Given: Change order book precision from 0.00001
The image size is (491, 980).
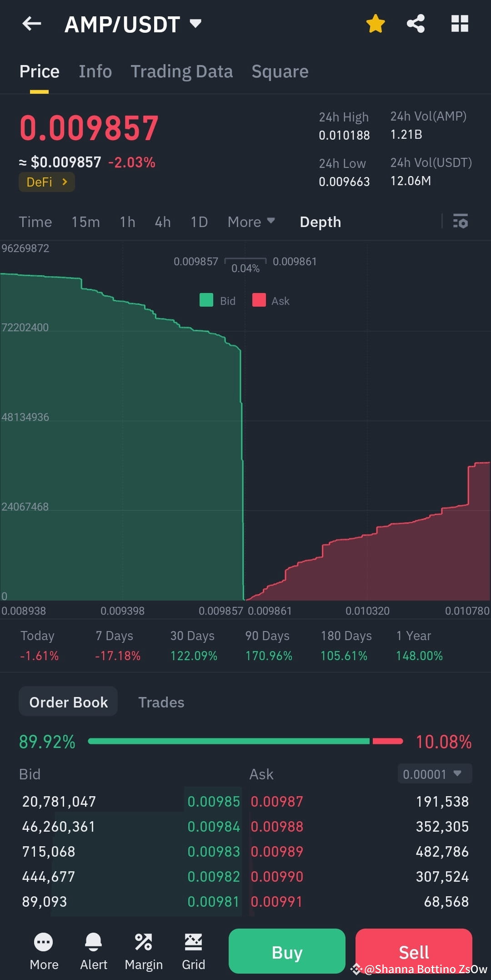Looking at the screenshot, I should tap(434, 773).
